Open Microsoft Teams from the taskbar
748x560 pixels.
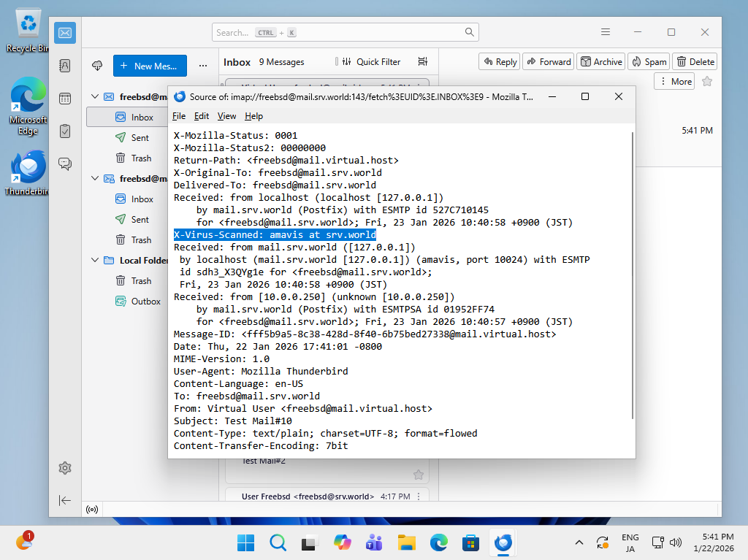click(374, 542)
